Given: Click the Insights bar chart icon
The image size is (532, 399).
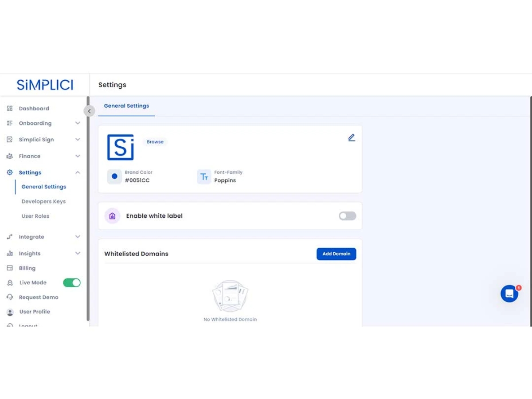Looking at the screenshot, I should point(10,254).
